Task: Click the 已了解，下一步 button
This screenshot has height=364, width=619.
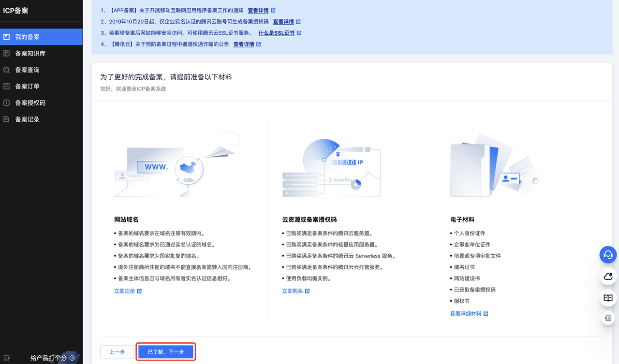Action: click(x=166, y=352)
